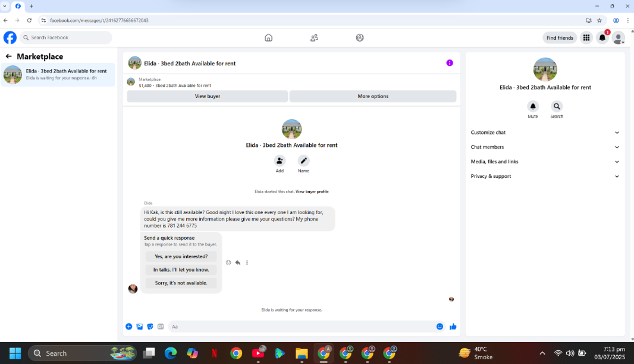The width and height of the screenshot is (634, 364).
Task: Send quick response 'Yes, are you interested?'
Action: tap(181, 256)
